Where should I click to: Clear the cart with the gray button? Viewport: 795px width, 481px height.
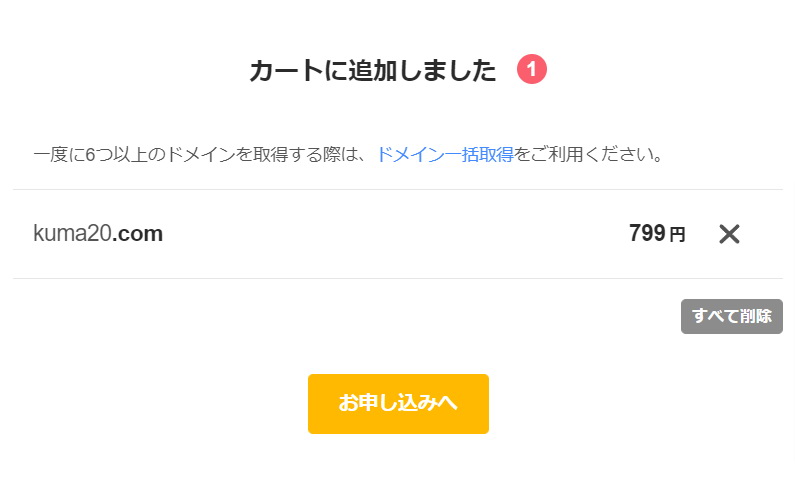pyautogui.click(x=731, y=316)
